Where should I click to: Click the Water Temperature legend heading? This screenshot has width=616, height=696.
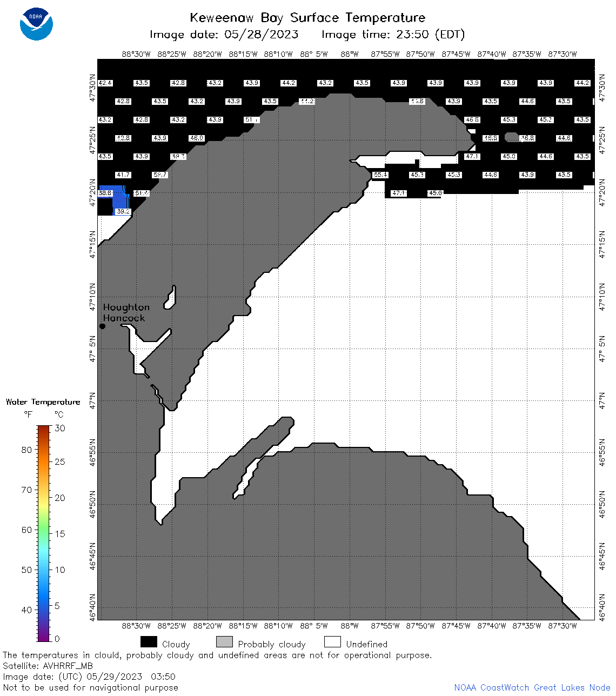coord(43,401)
